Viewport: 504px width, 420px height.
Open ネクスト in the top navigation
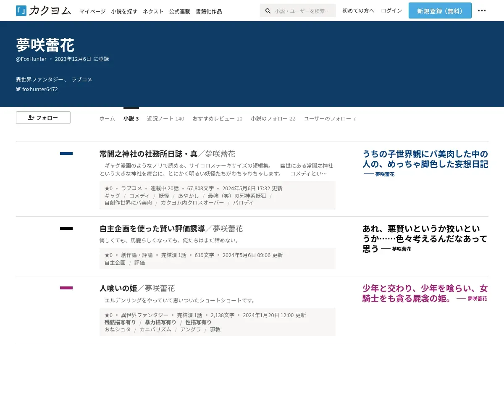[x=153, y=11]
